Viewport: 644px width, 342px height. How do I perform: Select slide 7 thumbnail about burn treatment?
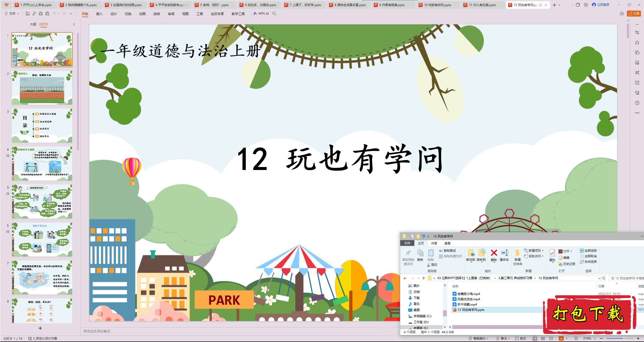(42, 278)
